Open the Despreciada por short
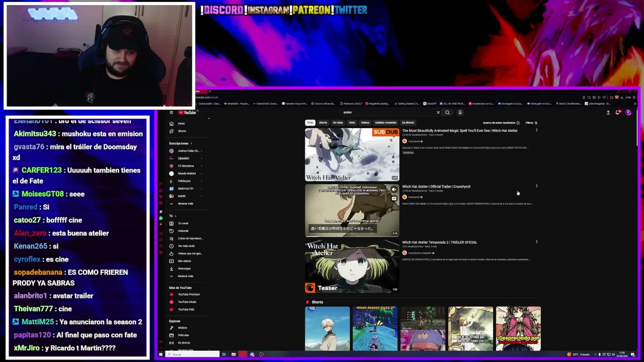This screenshot has width=644, height=362. [518, 328]
